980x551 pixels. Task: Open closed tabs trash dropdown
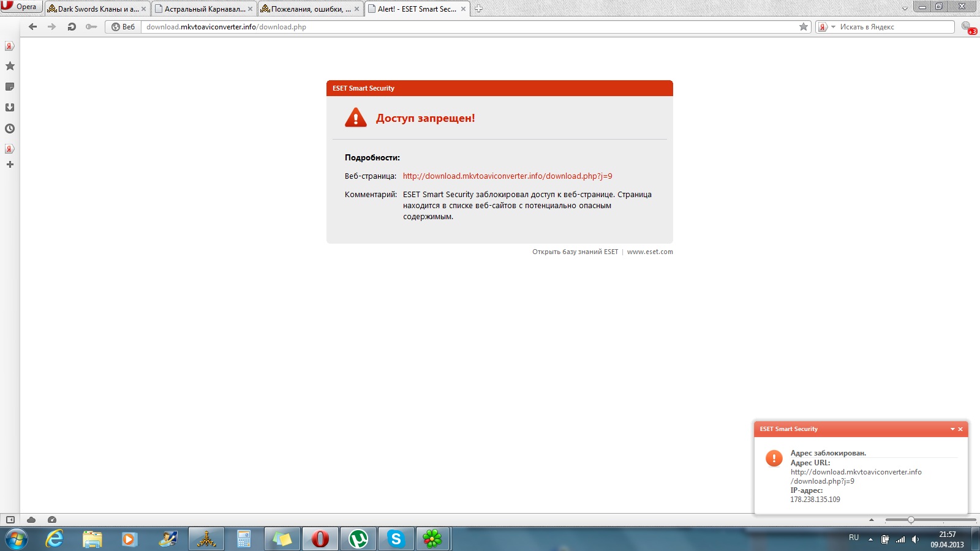click(x=905, y=9)
